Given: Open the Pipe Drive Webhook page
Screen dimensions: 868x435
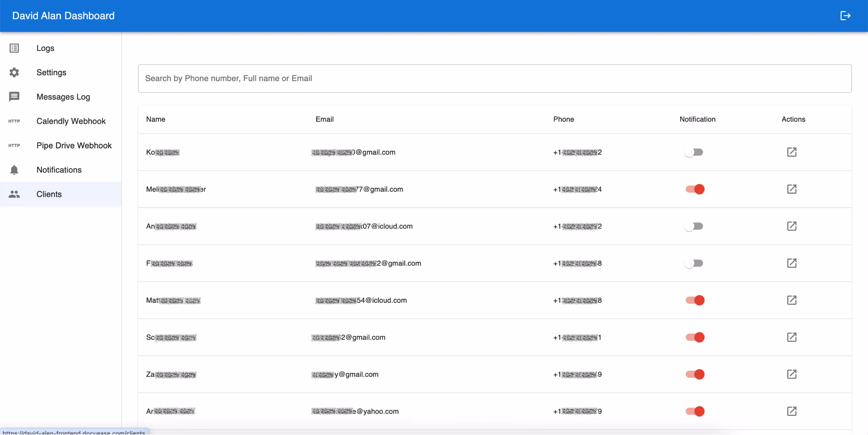Looking at the screenshot, I should tap(61, 146).
